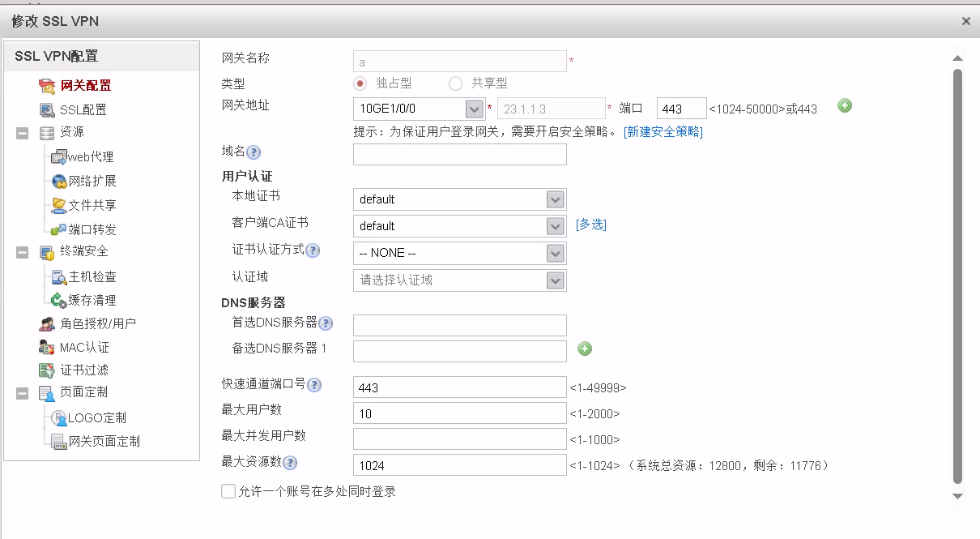Click the SSL配置 icon in the sidebar

(47, 109)
